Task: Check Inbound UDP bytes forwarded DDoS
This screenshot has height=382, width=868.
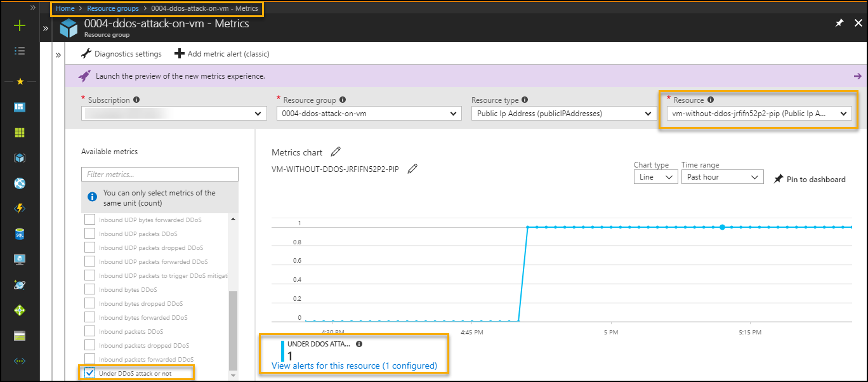Action: pos(89,220)
